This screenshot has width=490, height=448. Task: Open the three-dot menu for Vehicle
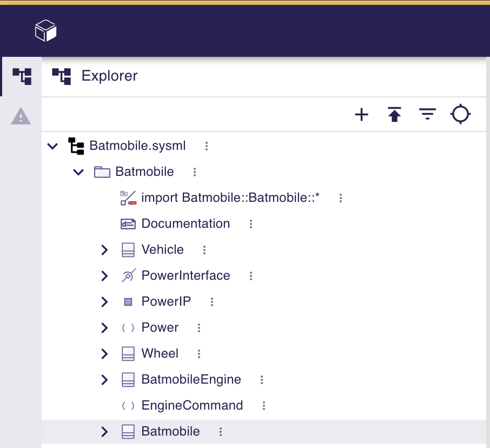204,249
